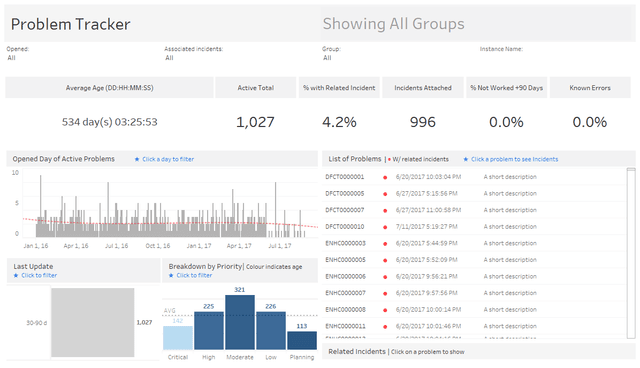This screenshot has width=640, height=368.
Task: Click the Active Total value 1,027
Action: click(x=256, y=122)
